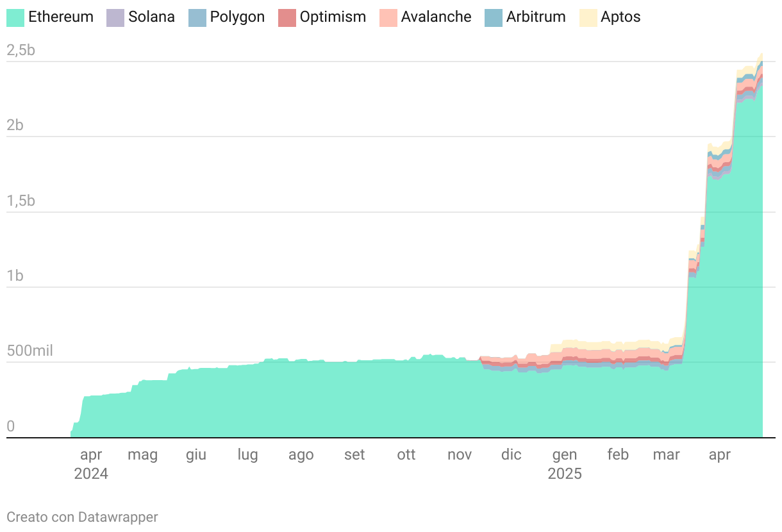Image resolution: width=782 pixels, height=532 pixels.
Task: Select the Solana legend text label
Action: point(151,17)
